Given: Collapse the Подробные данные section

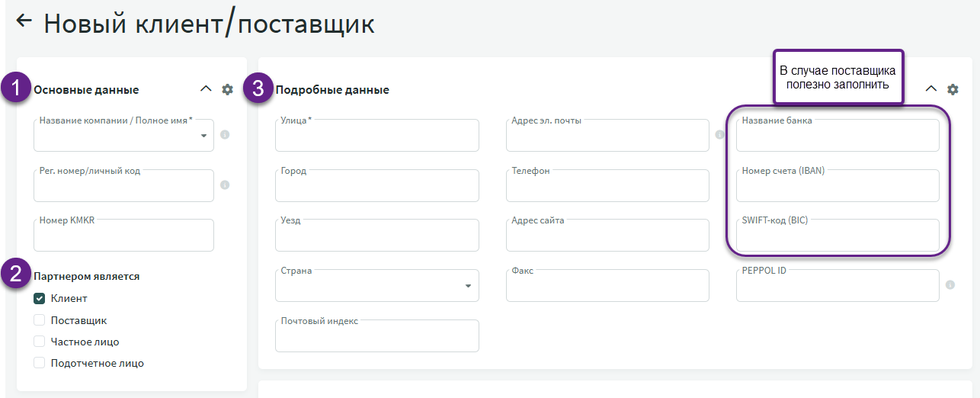Looking at the screenshot, I should coord(930,89).
